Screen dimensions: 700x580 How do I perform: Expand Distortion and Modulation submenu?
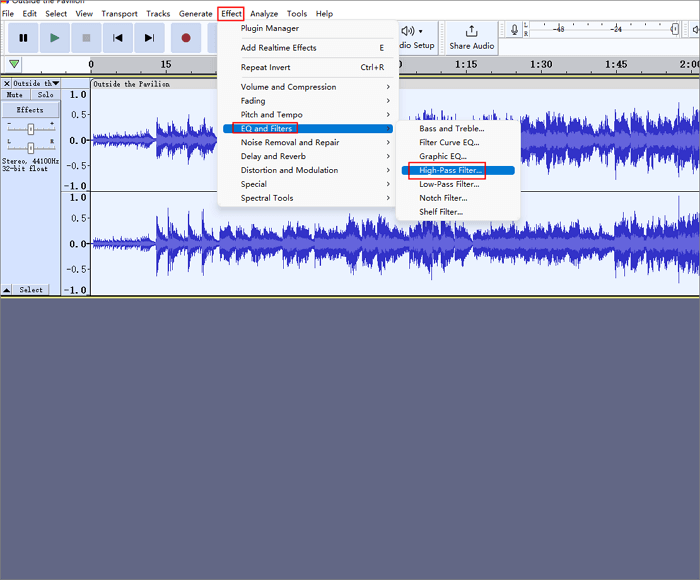pyautogui.click(x=308, y=170)
